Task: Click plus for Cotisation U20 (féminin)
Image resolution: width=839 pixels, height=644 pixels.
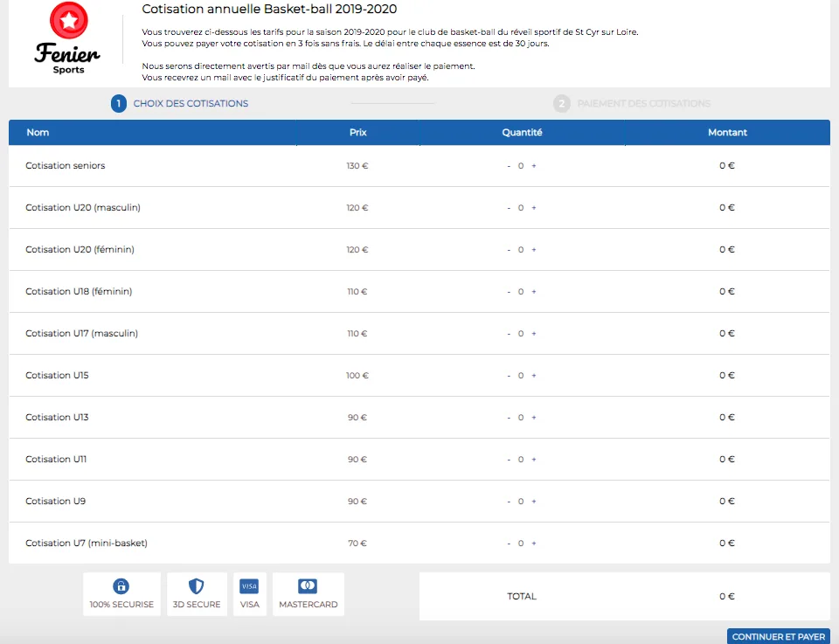Action: click(533, 250)
